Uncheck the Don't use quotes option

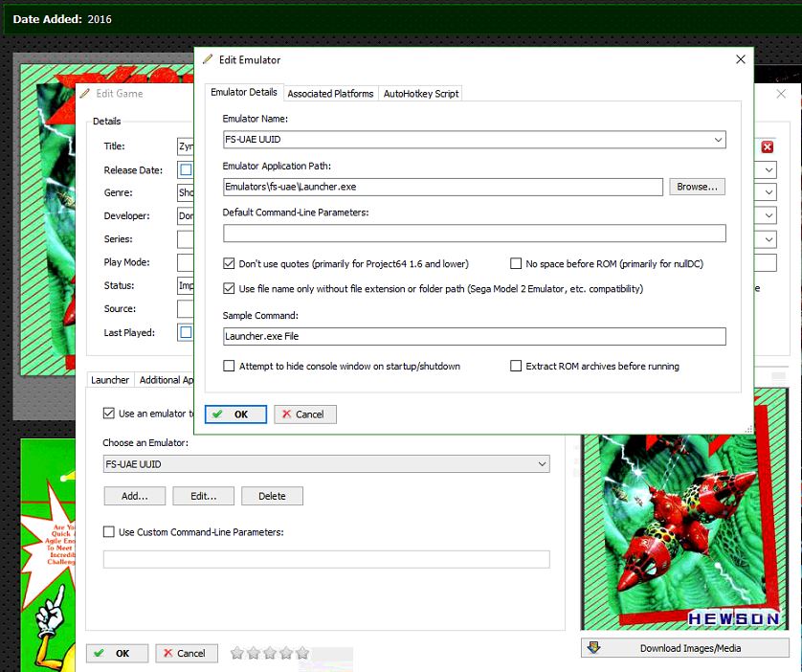(229, 264)
